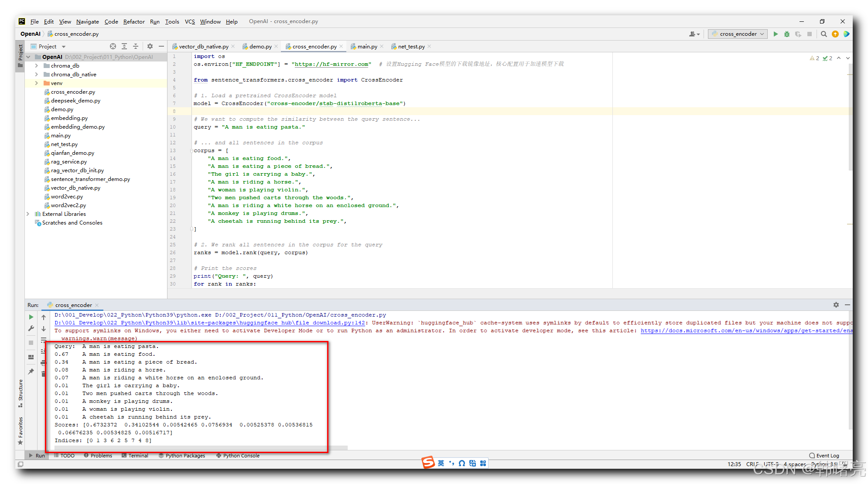
Task: Select rag_service.py in project tree
Action: pyautogui.click(x=68, y=162)
